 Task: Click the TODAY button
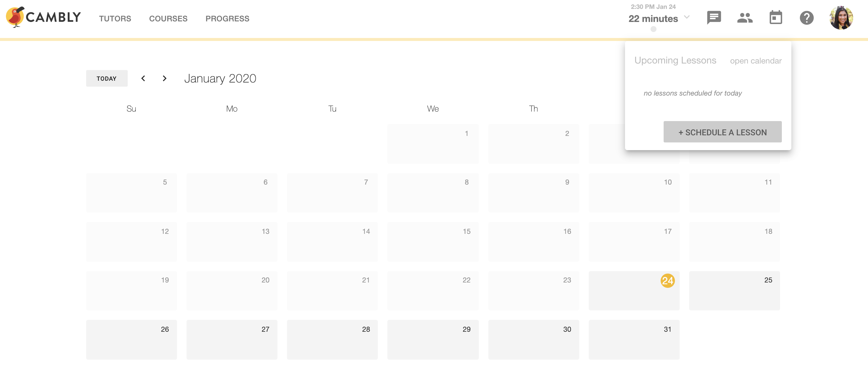coord(107,78)
